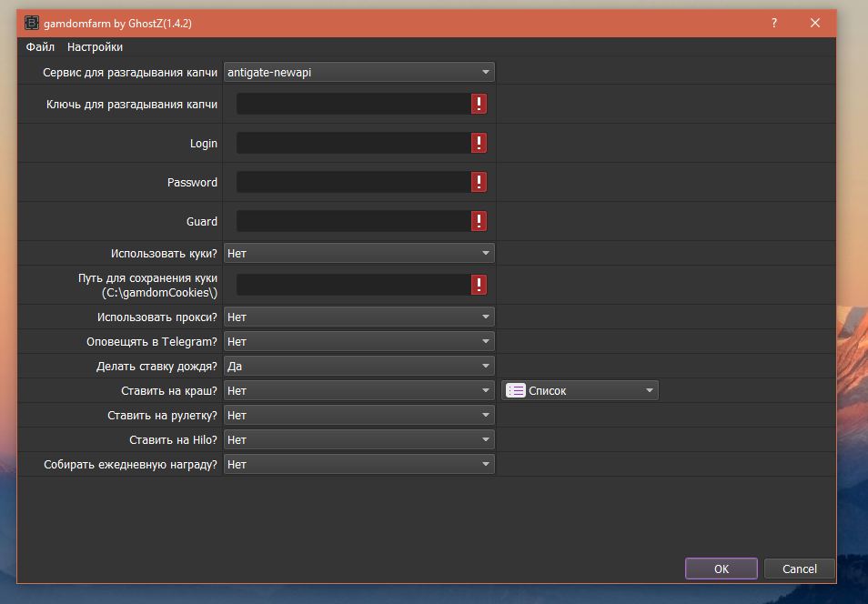
Task: Open Собирать ежедневную награду dropdown
Action: click(358, 464)
